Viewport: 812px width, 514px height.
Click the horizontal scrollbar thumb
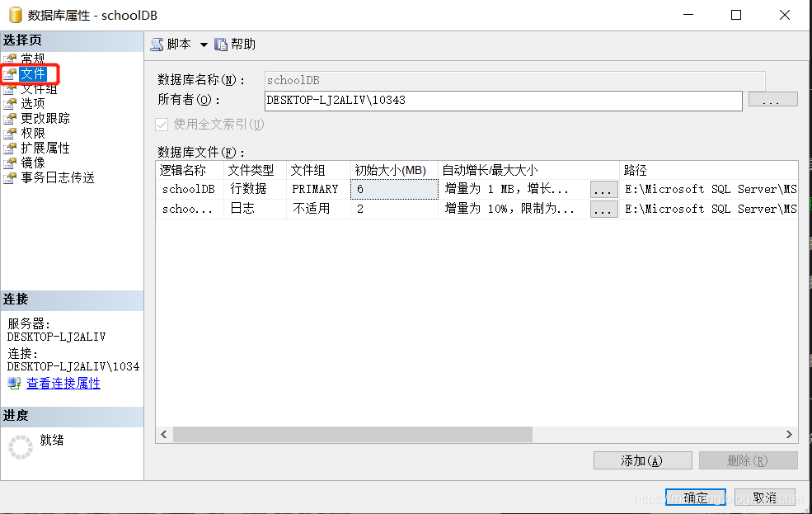click(x=353, y=434)
